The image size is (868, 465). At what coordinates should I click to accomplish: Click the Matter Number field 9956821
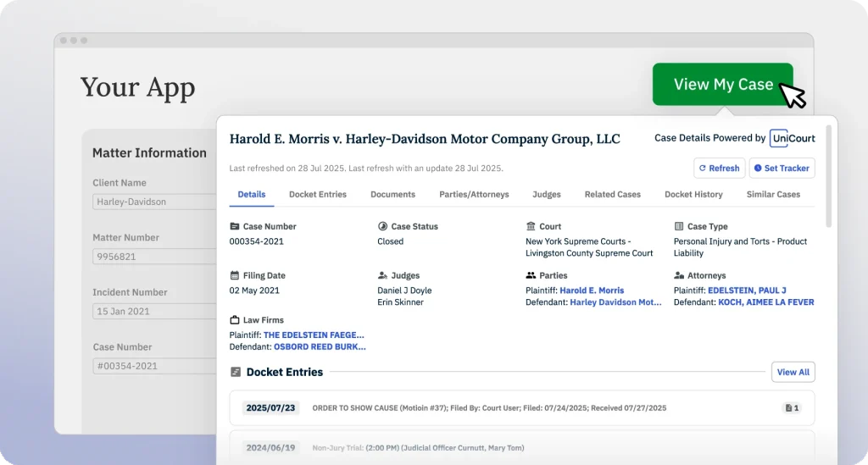154,257
